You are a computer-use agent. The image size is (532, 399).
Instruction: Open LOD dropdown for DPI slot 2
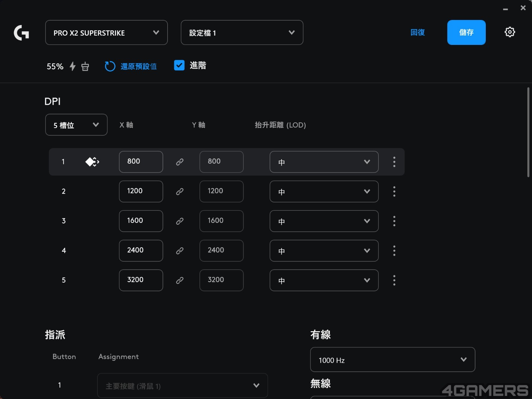(x=324, y=192)
